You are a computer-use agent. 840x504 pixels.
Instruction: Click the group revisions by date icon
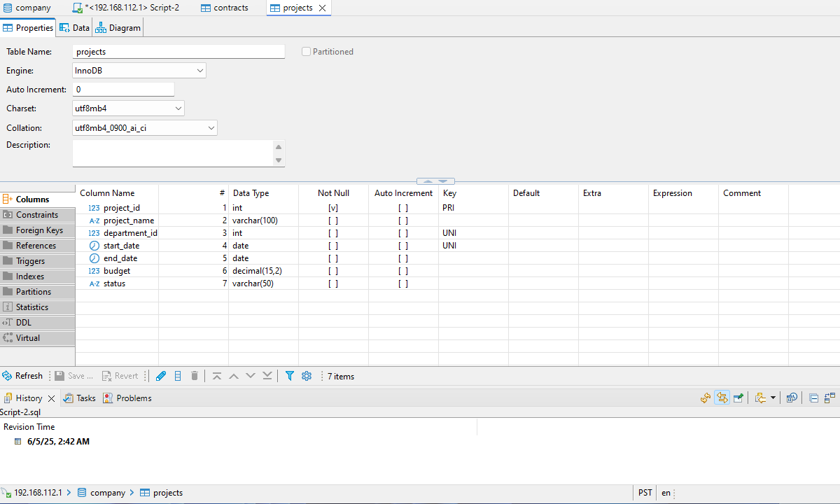792,398
